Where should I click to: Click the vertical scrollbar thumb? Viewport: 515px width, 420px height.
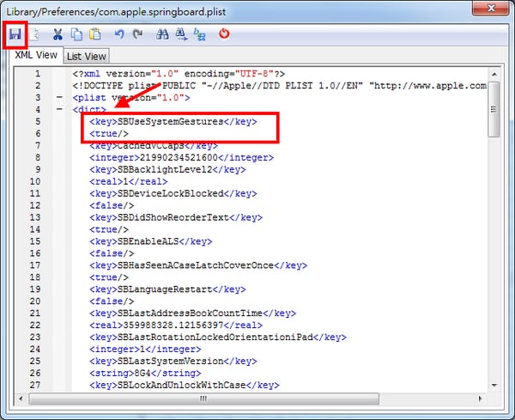pos(494,109)
